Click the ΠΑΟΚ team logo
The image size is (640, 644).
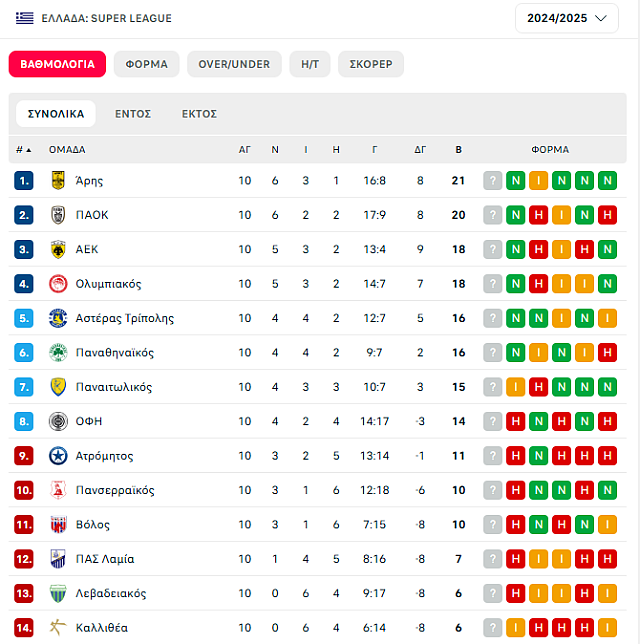tap(58, 215)
